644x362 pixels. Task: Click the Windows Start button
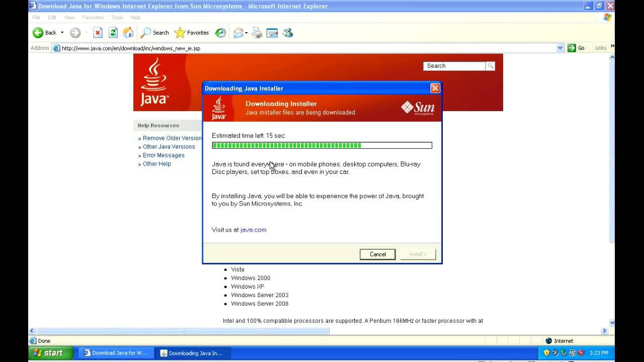click(x=51, y=353)
